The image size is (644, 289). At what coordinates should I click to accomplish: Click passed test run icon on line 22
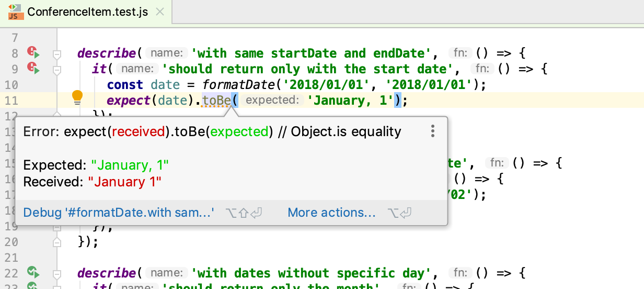pos(34,273)
